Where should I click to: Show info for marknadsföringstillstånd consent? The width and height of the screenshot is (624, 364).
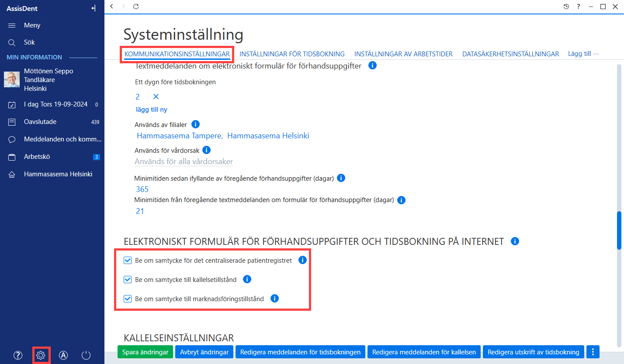click(274, 299)
